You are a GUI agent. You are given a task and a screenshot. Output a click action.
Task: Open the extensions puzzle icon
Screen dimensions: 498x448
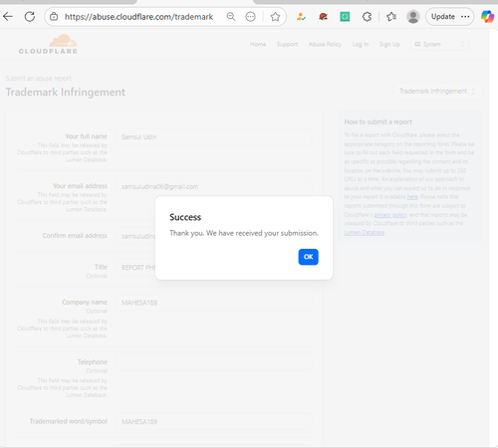coord(367,16)
